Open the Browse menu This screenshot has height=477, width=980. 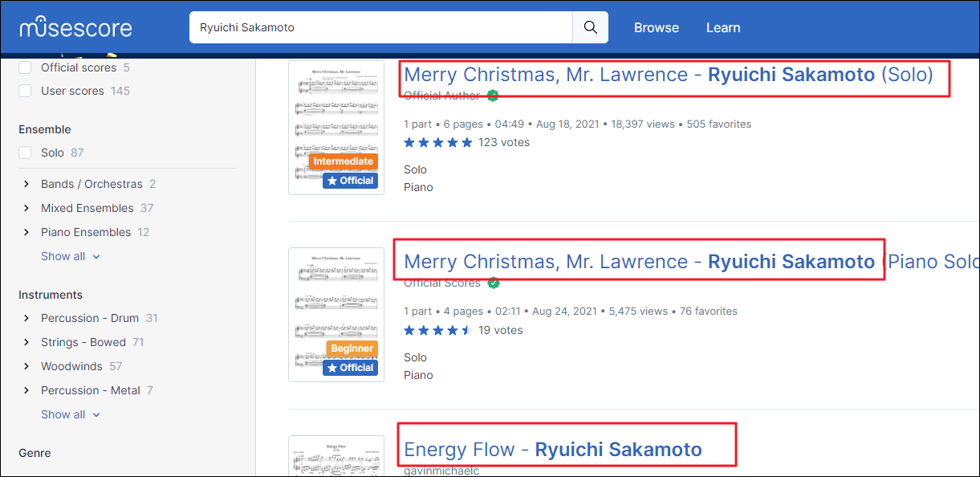[x=657, y=27]
